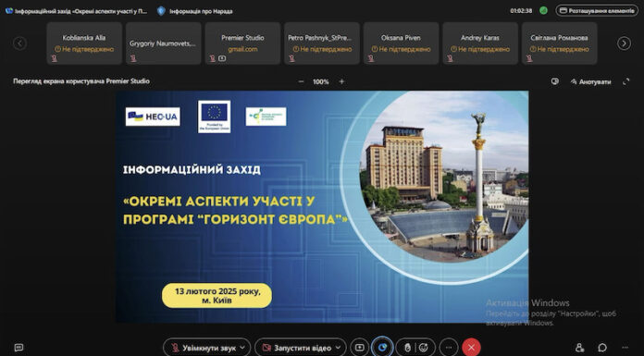Click muted mic icon on Andrey Karas tile

coord(450,58)
